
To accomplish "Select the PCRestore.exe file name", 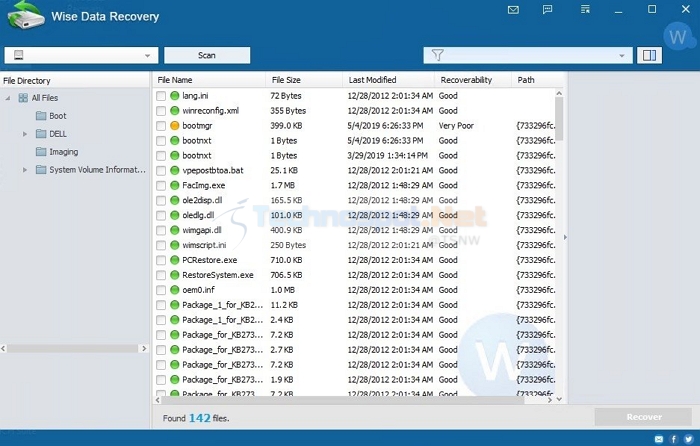I will tap(209, 260).
